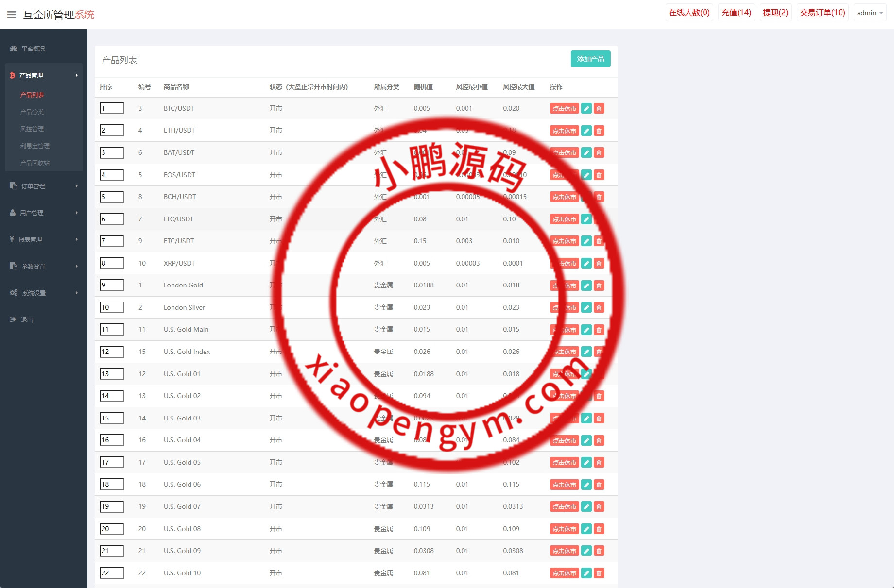This screenshot has width=894, height=588.
Task: Open the admin user dropdown
Action: click(870, 13)
